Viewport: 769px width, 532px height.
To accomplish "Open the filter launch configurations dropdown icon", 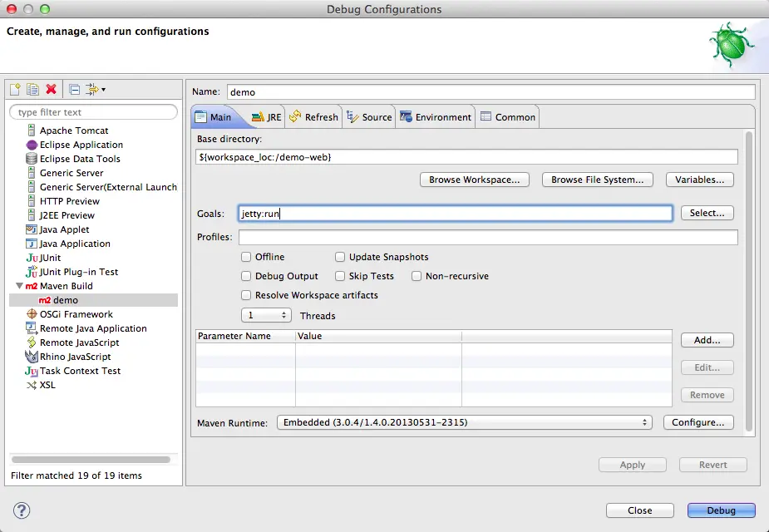I will pos(95,89).
